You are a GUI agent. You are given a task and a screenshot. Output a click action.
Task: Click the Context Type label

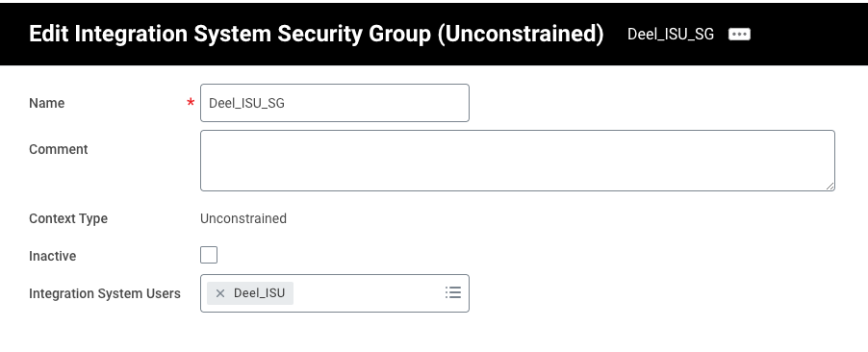tap(68, 218)
